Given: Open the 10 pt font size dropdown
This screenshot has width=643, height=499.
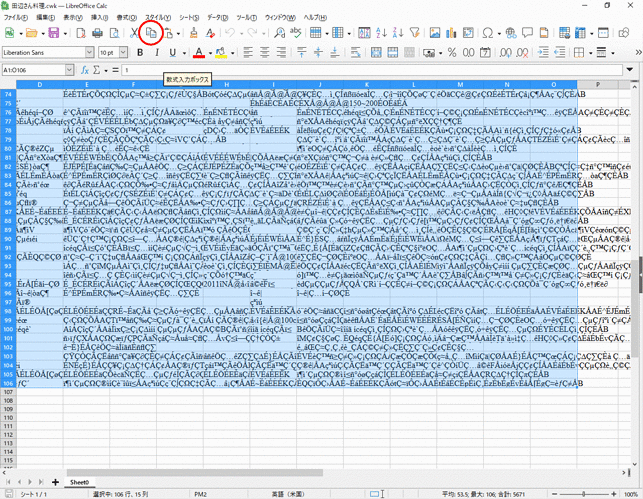Looking at the screenshot, I should pyautogui.click(x=123, y=52).
